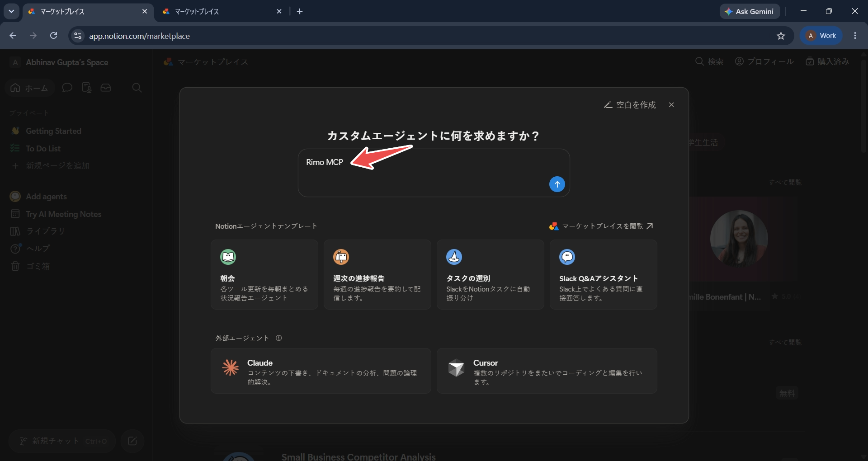Click the info icon beside 外部エージェント
The image size is (868, 461).
point(279,338)
